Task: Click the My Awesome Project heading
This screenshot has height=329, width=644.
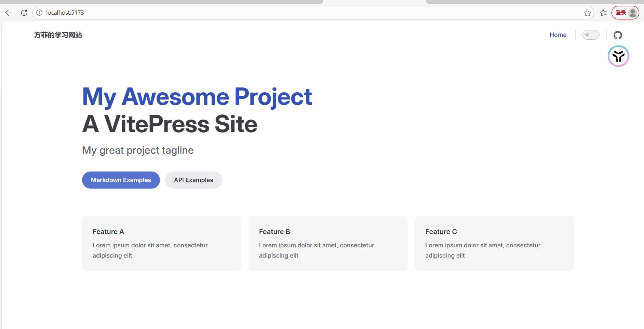Action: (x=197, y=97)
